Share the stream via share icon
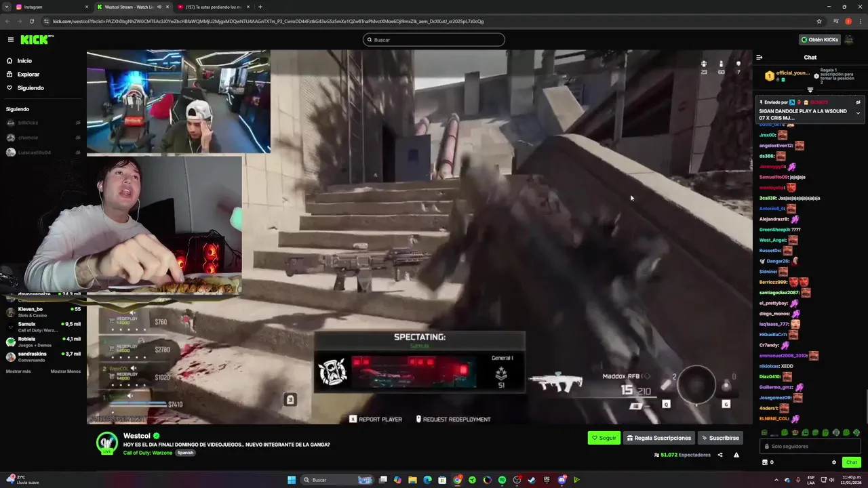 [720, 455]
